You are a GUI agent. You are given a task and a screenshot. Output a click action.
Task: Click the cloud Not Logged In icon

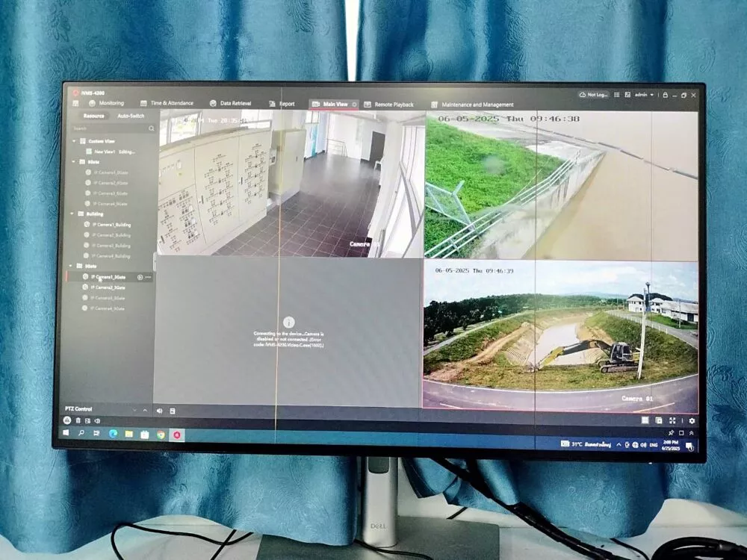583,96
